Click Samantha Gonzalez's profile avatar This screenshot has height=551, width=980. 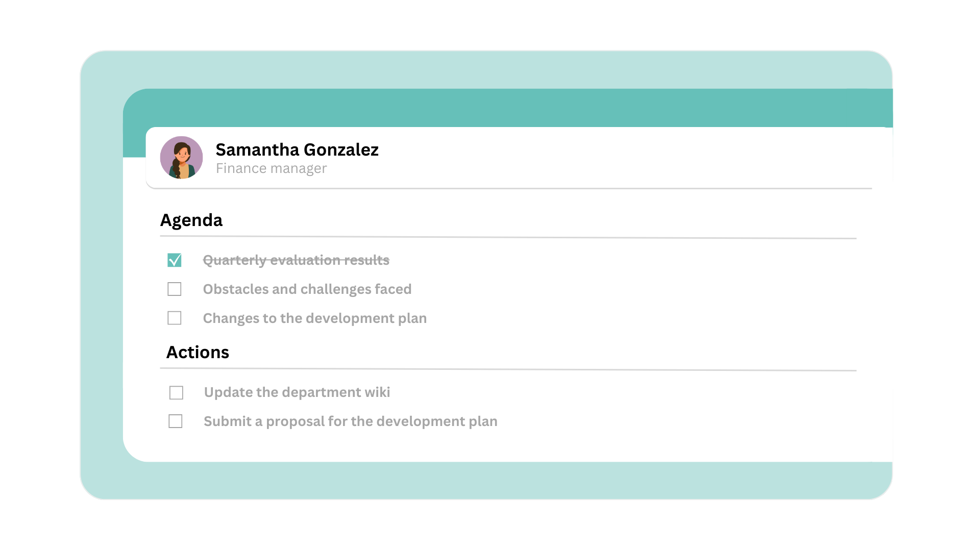[181, 157]
